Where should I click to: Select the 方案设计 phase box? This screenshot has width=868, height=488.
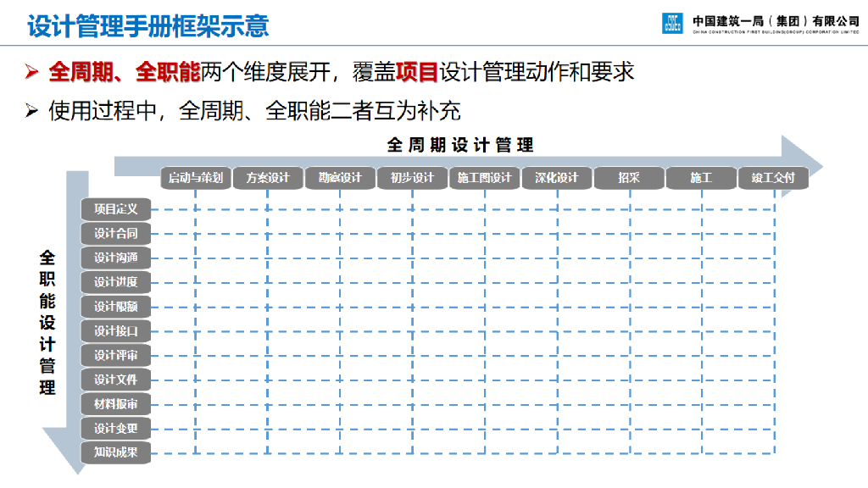coord(268,178)
